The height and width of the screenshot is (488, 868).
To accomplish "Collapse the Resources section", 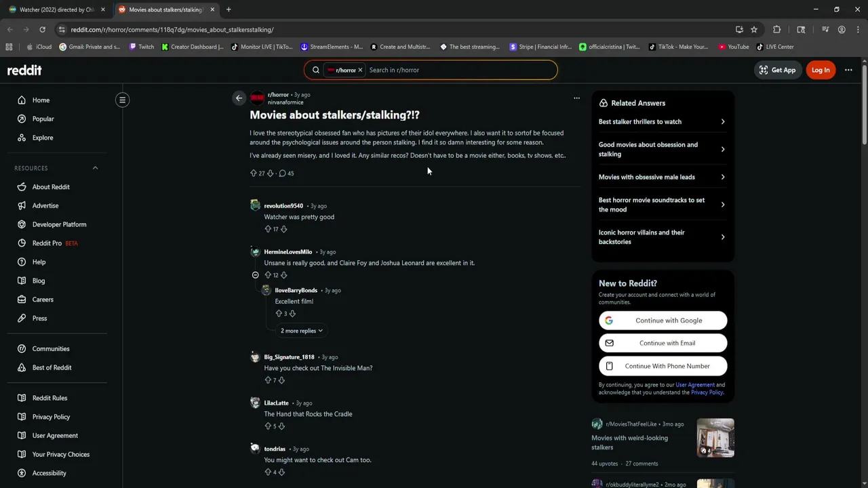I will point(95,168).
